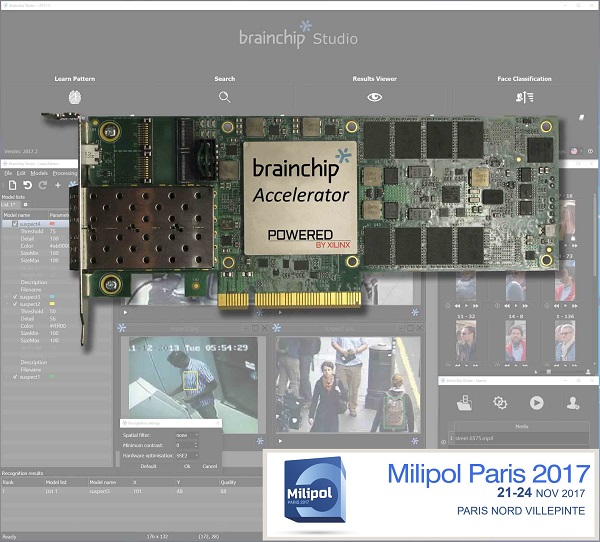This screenshot has height=542, width=600.
Task: Open the Learn Pattern brain icon
Action: coord(75,97)
